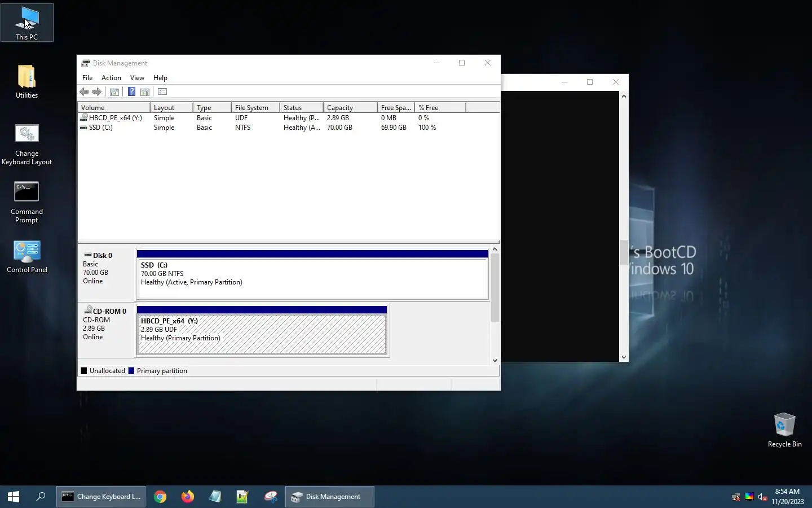Click the Primary partition blue legend swatch

131,371
